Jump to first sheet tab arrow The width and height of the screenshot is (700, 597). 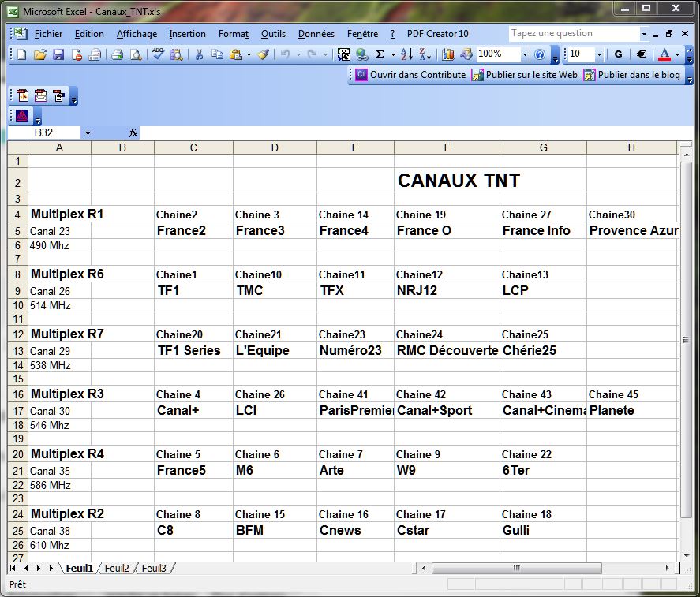13,568
